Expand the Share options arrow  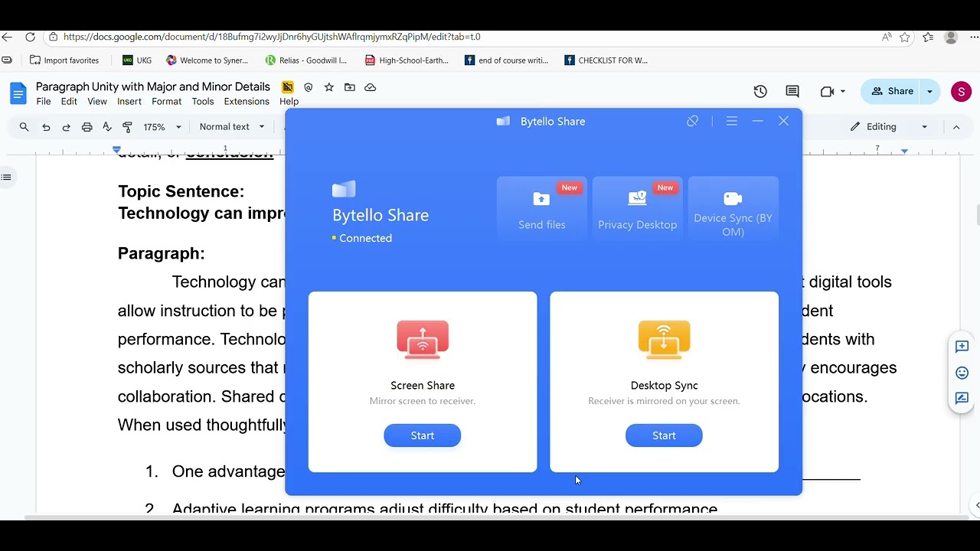coord(929,91)
